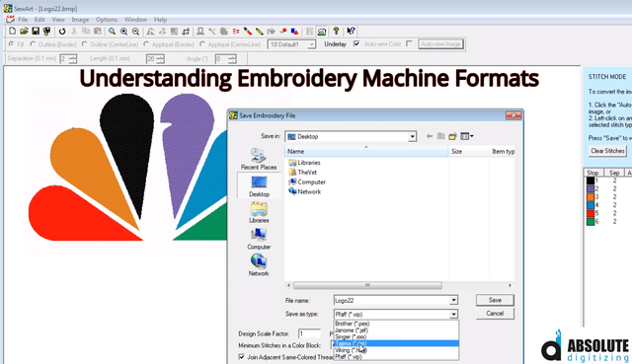Click the magnifier zoom icon
632x364 pixels.
click(112, 31)
